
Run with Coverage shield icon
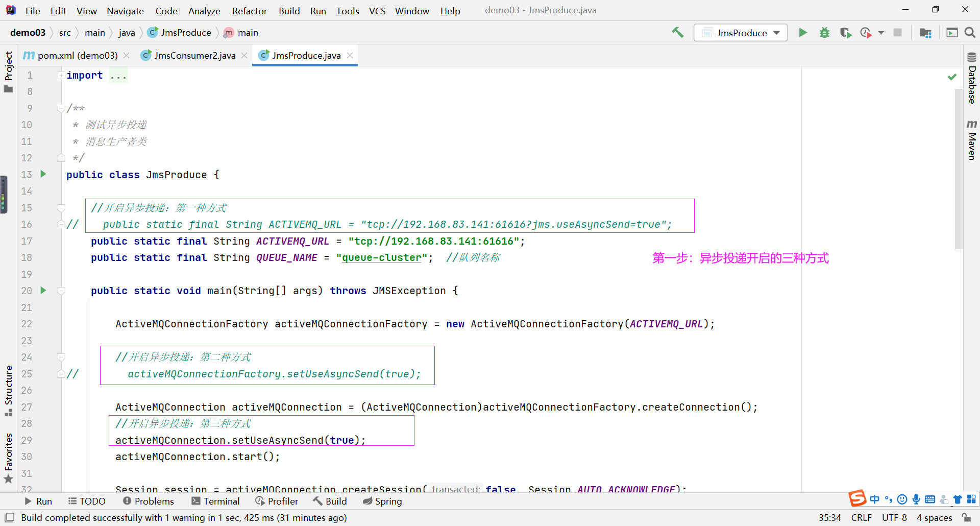[846, 33]
